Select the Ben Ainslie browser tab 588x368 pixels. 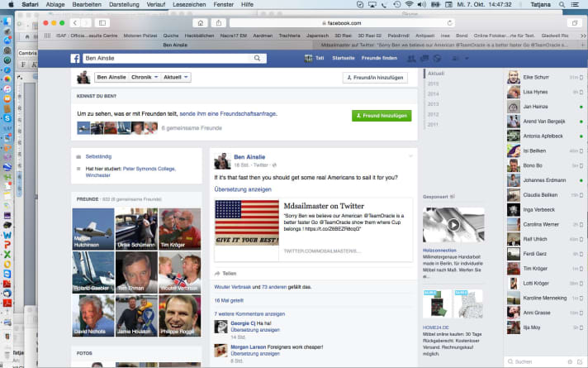pyautogui.click(x=175, y=45)
